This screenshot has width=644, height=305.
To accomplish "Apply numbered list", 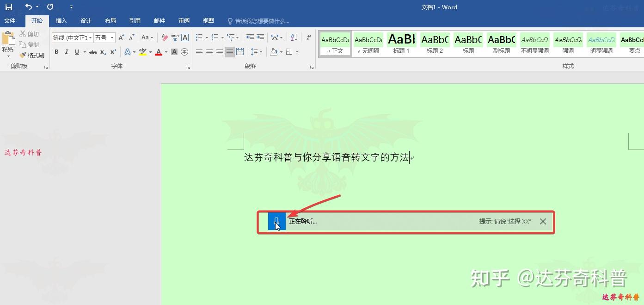I will point(215,38).
